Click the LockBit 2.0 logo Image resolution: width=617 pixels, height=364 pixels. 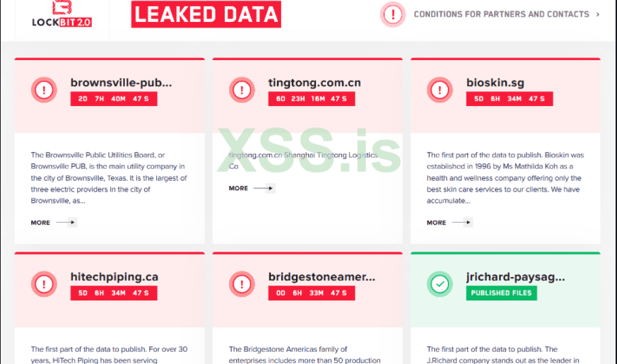61,14
